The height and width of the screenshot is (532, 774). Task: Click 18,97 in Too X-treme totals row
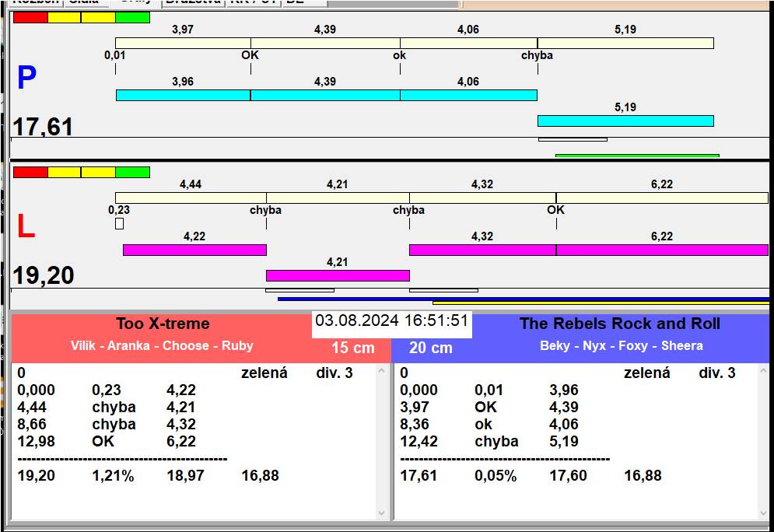tap(186, 476)
